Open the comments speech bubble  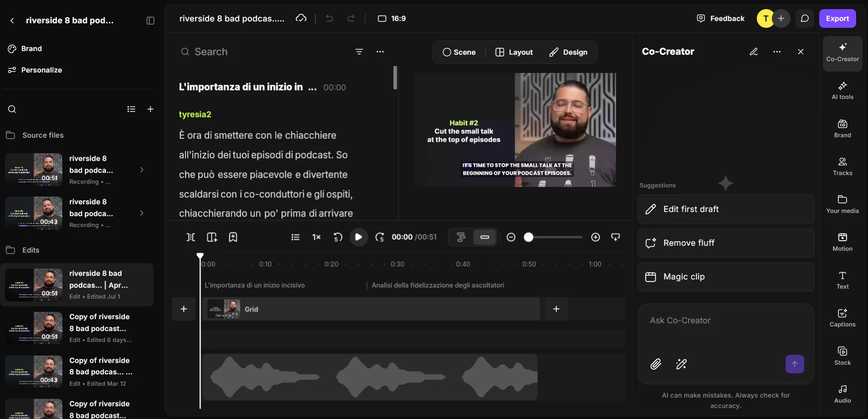805,18
